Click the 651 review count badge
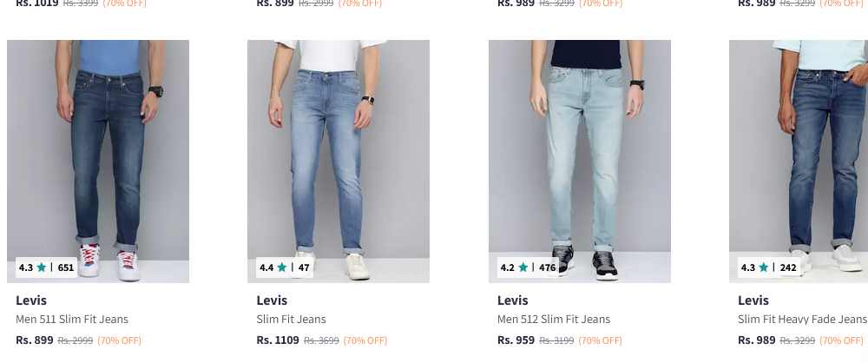 pyautogui.click(x=66, y=267)
